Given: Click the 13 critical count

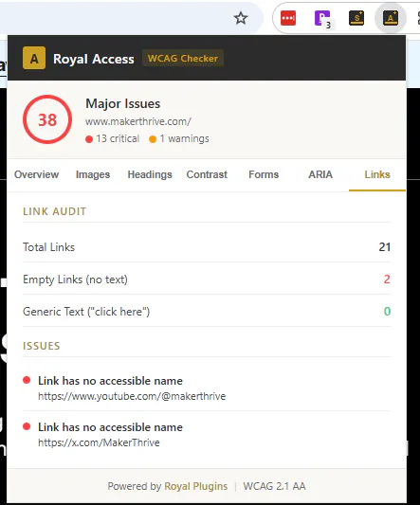Looking at the screenshot, I should coord(113,139).
